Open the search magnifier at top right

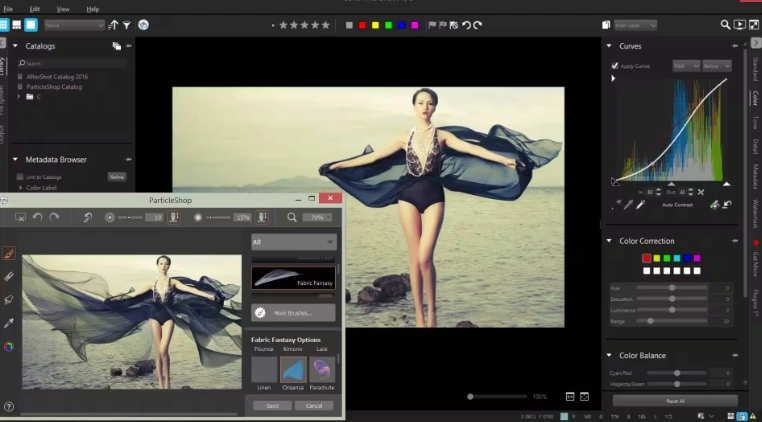(x=725, y=25)
